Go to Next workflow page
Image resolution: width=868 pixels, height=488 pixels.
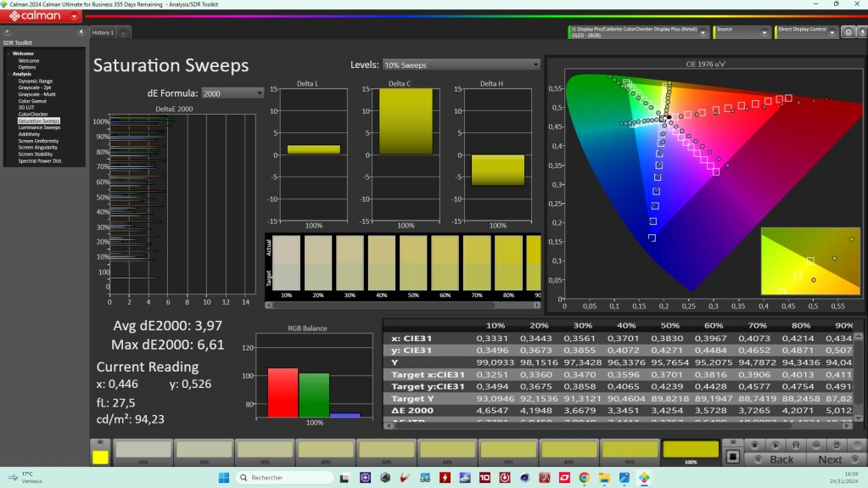[x=836, y=459]
